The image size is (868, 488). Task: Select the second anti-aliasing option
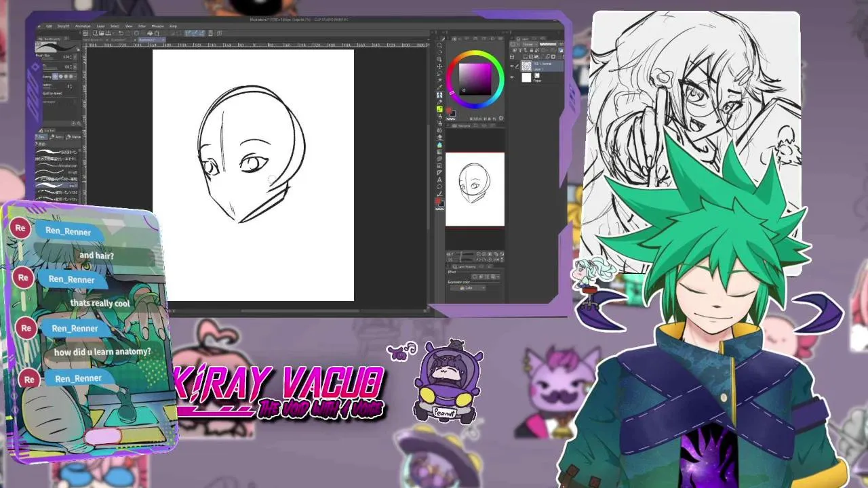tap(61, 77)
